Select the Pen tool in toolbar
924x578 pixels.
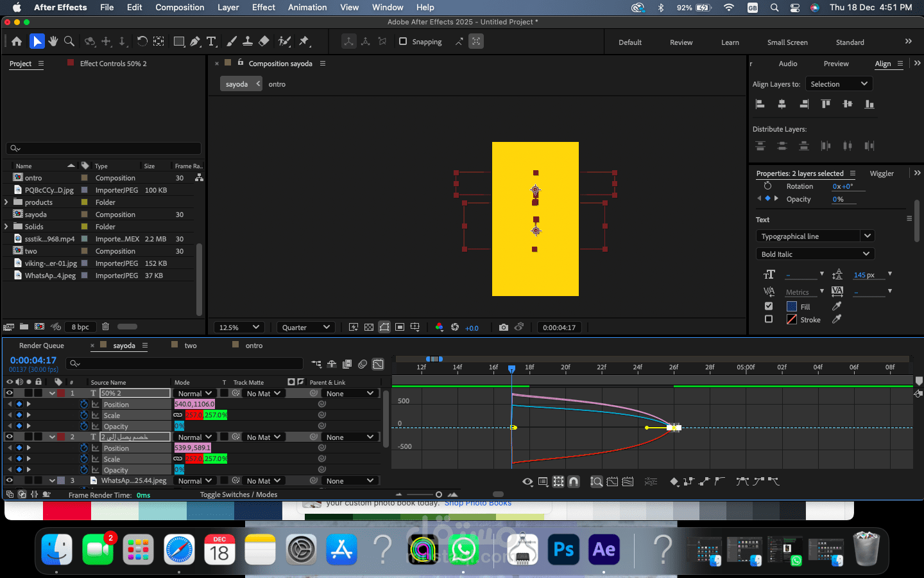(x=195, y=42)
